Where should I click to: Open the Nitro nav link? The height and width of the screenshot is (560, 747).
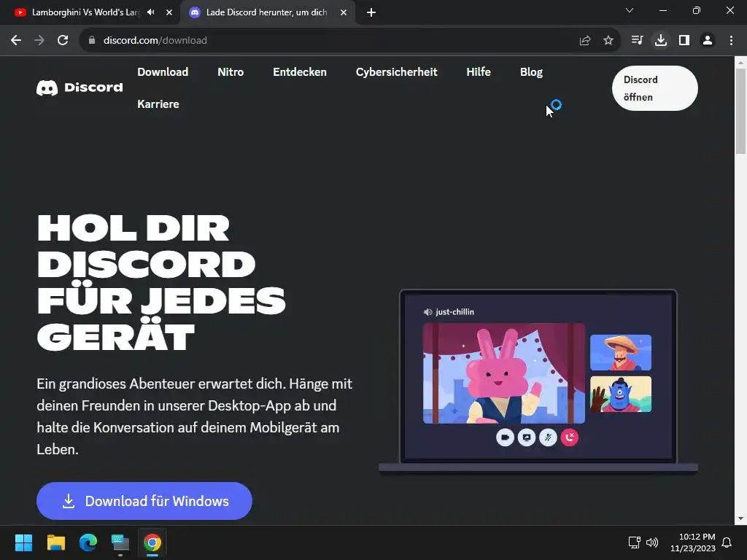coord(231,72)
